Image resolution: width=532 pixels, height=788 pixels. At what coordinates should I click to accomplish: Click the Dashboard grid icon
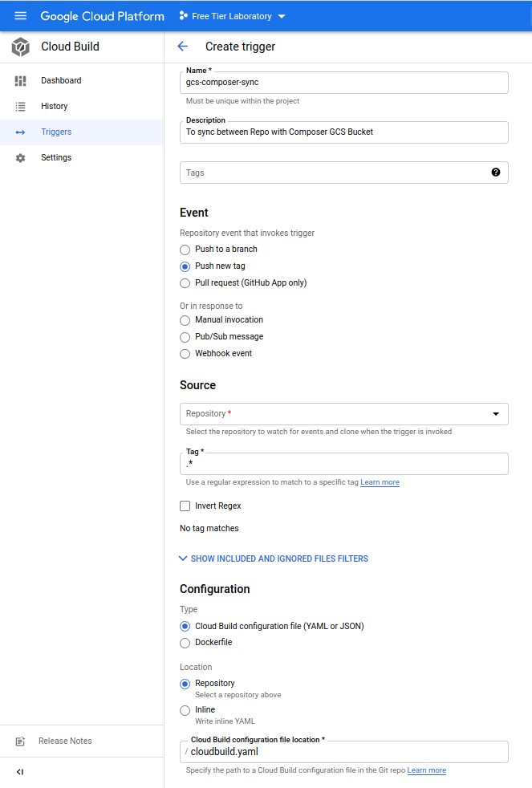[x=21, y=81]
